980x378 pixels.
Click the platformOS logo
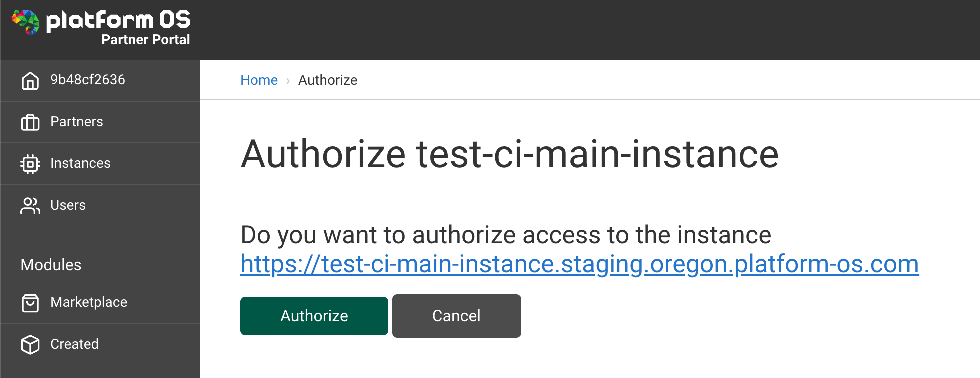pyautogui.click(x=100, y=22)
